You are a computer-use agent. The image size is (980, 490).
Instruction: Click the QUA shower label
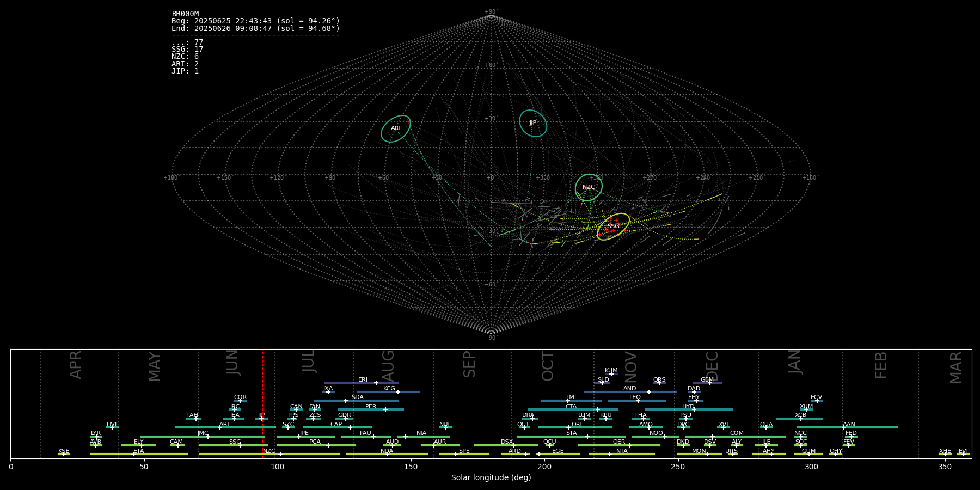[767, 425]
